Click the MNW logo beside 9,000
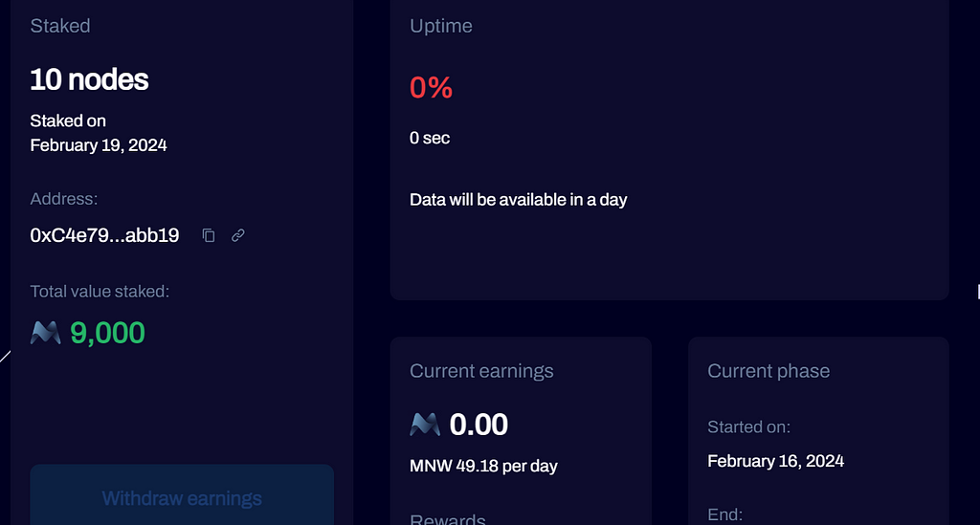This screenshot has width=980, height=525. point(46,333)
